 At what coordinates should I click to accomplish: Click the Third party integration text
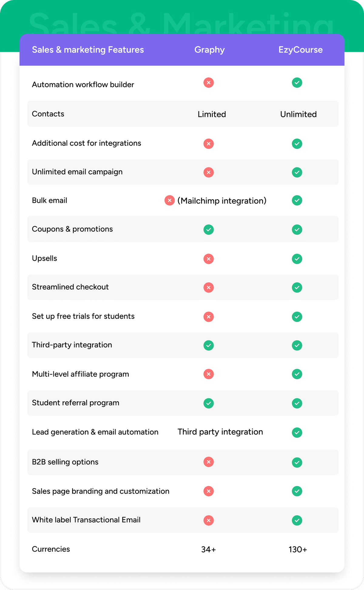pyautogui.click(x=220, y=432)
